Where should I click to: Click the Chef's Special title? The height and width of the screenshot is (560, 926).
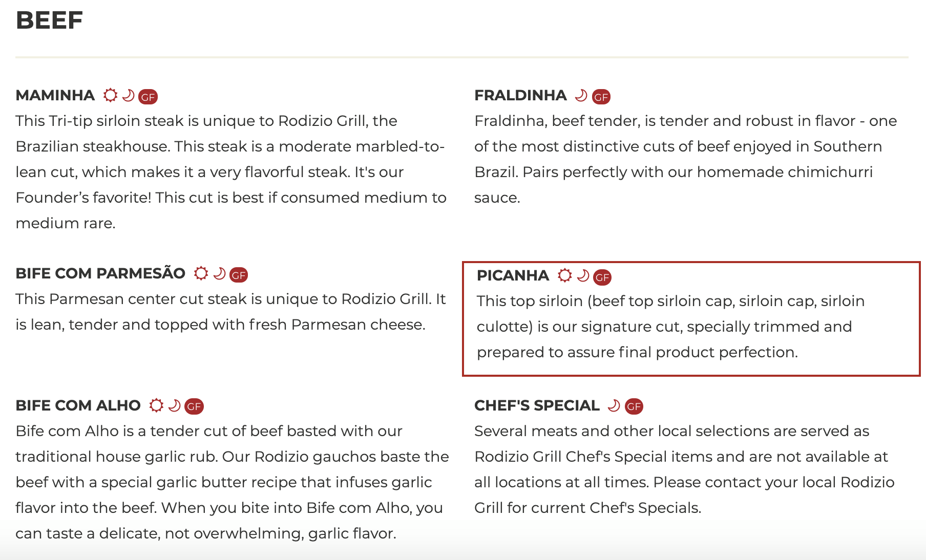(x=537, y=405)
